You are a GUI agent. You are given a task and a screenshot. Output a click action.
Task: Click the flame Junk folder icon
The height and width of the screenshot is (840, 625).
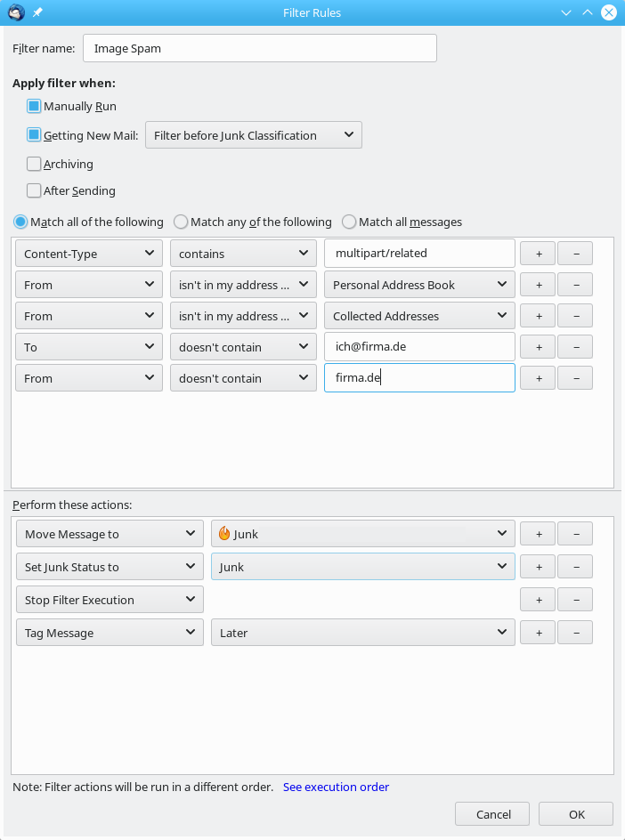pos(224,533)
